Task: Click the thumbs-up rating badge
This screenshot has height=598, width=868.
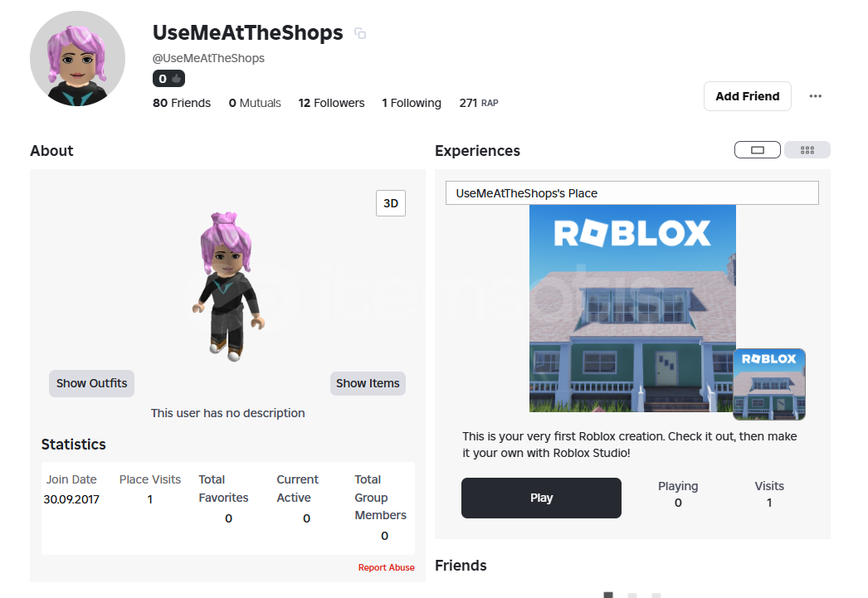Action: click(x=168, y=79)
